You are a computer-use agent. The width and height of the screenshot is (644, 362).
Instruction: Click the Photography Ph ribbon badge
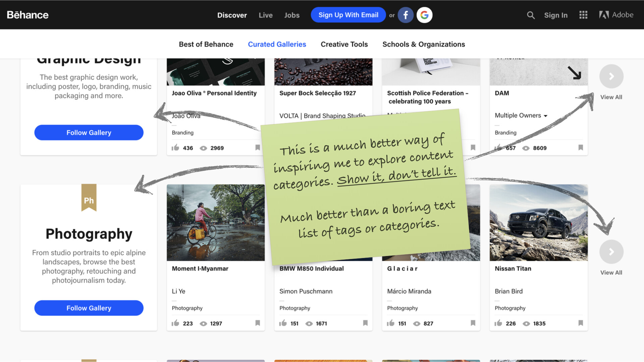coord(89,198)
